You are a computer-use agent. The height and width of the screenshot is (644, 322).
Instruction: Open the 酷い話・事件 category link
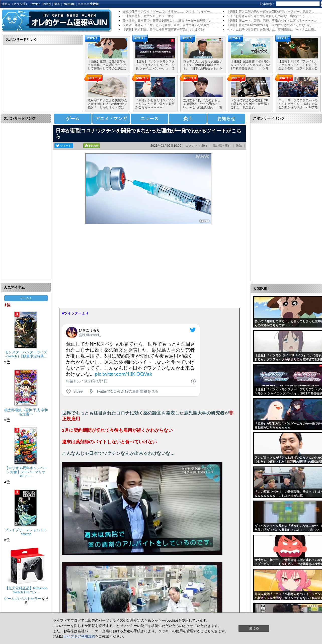coord(222,146)
